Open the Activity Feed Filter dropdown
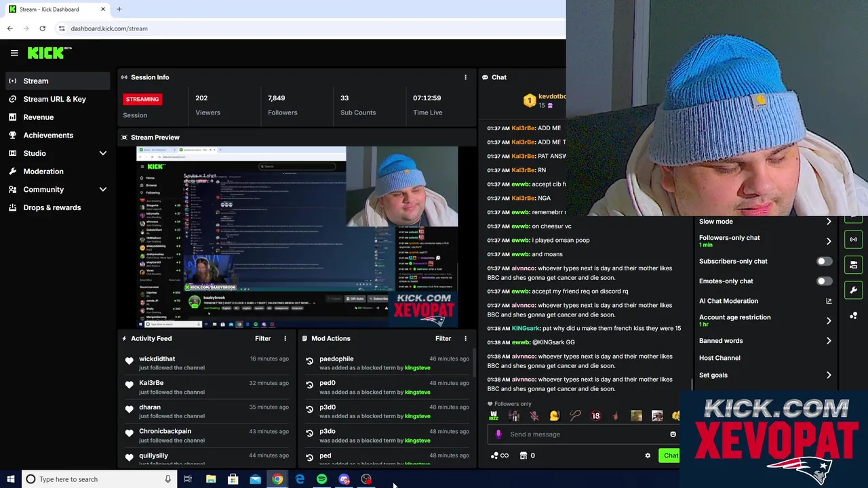Screen dimensions: 868x488 tap(262, 338)
